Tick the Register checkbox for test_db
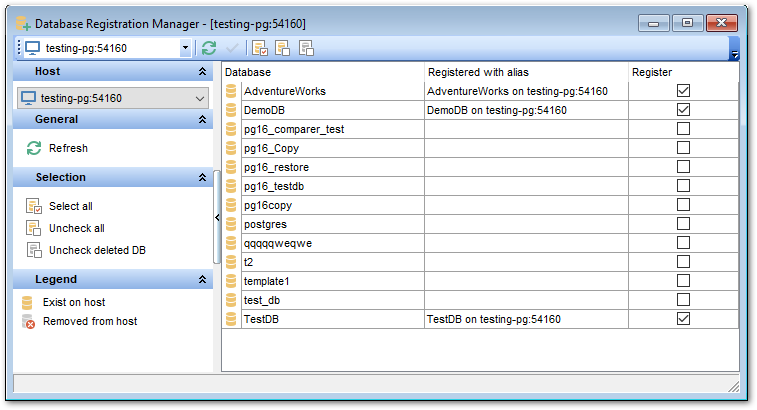 point(683,300)
